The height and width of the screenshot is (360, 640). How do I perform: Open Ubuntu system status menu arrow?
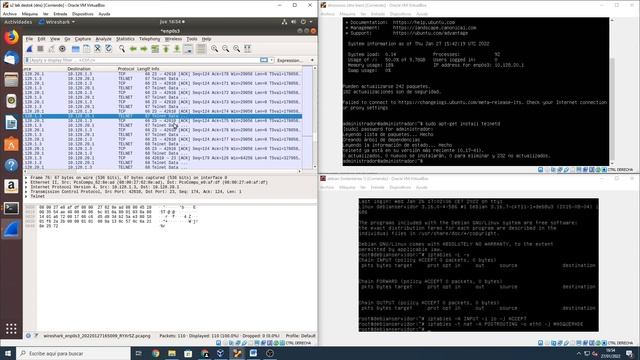click(x=311, y=22)
